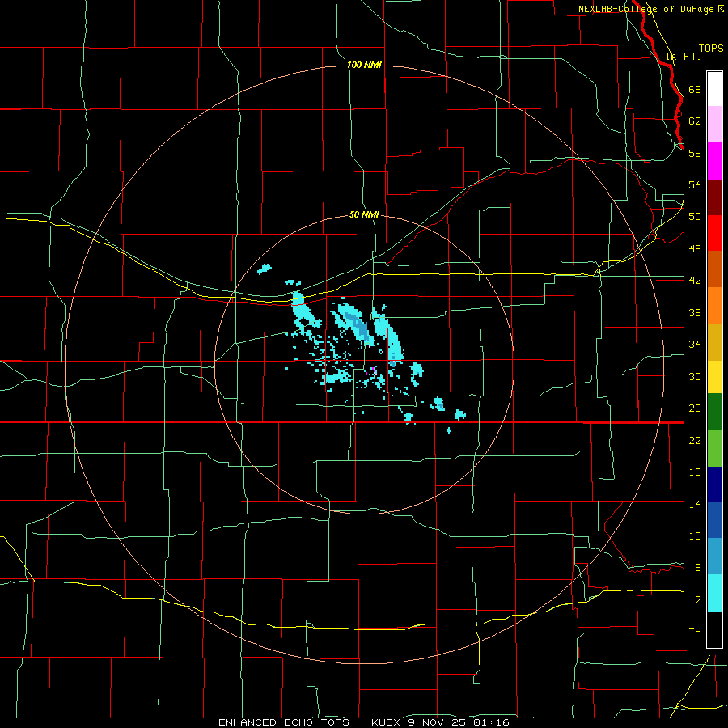Image resolution: width=728 pixels, height=728 pixels.
Task: Click the 42 value on the legend
Action: click(x=695, y=280)
